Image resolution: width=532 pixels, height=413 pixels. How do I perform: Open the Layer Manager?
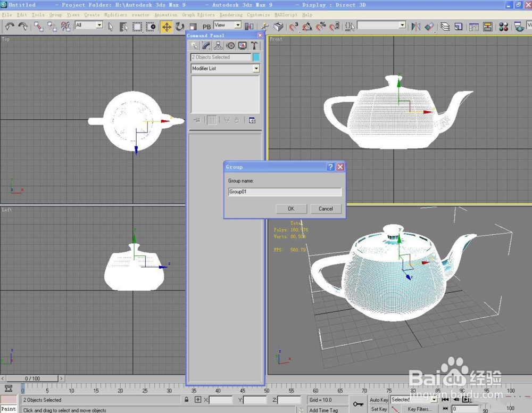pyautogui.click(x=445, y=27)
